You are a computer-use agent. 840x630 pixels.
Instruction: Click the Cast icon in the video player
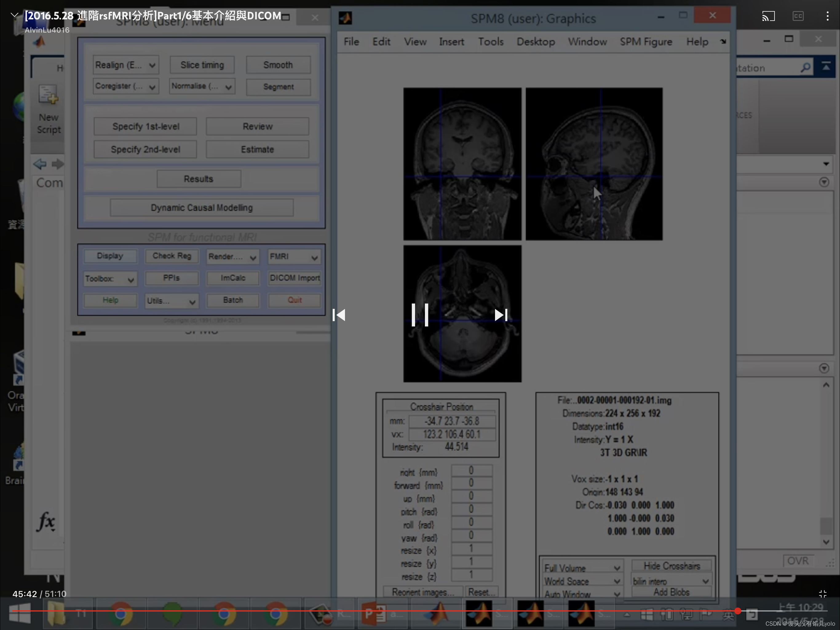[x=769, y=16]
